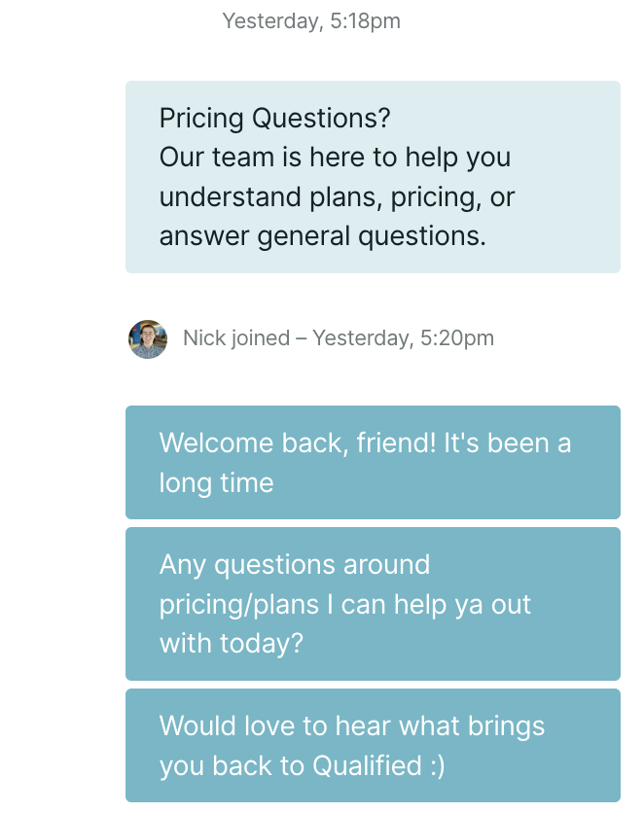Click the line 'Our team is here to help you'
This screenshot has width=644, height=813.
[x=335, y=158]
